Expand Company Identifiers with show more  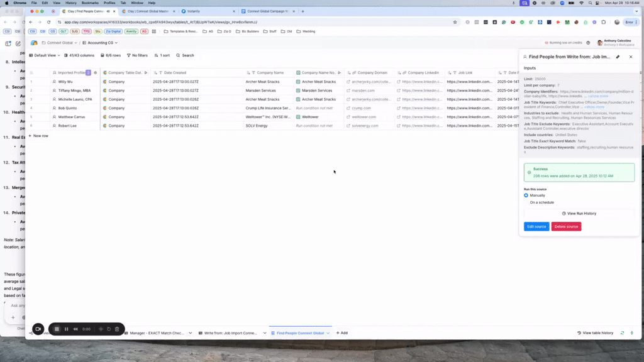(x=599, y=96)
